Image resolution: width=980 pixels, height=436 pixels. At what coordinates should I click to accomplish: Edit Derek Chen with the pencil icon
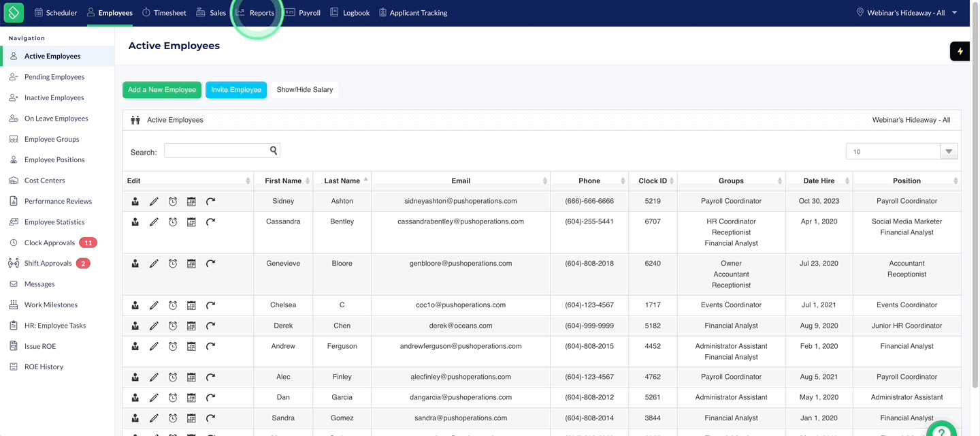[x=154, y=326]
